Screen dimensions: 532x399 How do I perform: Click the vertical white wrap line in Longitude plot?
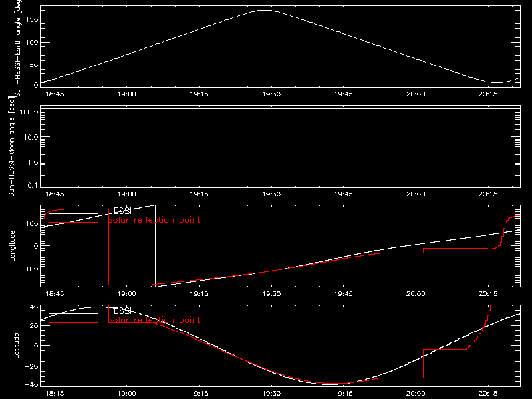156,245
